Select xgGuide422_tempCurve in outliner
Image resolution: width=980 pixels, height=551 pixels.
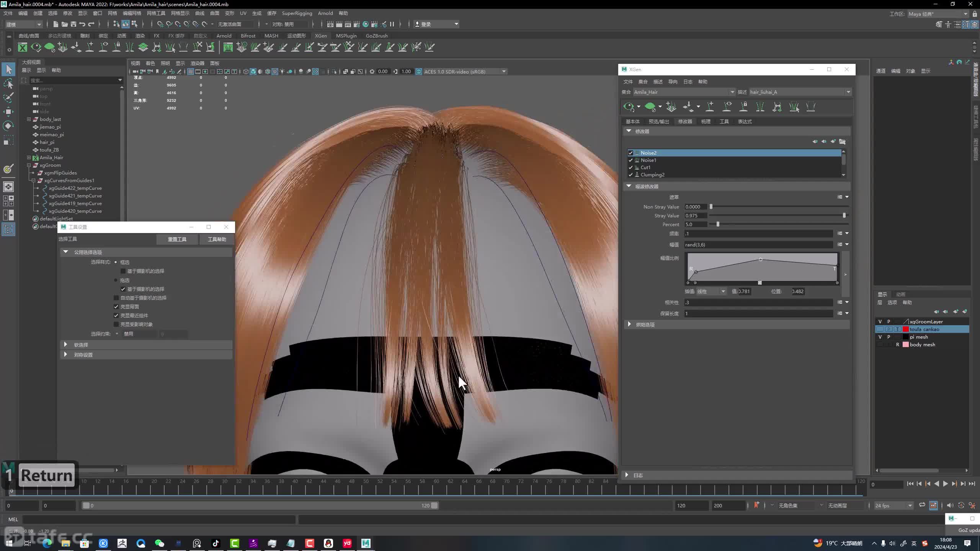point(75,188)
